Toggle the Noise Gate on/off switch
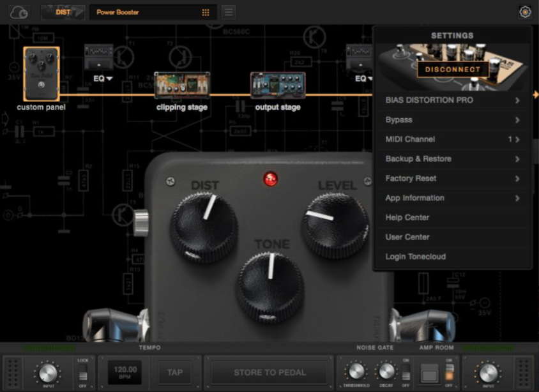539x392 pixels. [x=406, y=372]
